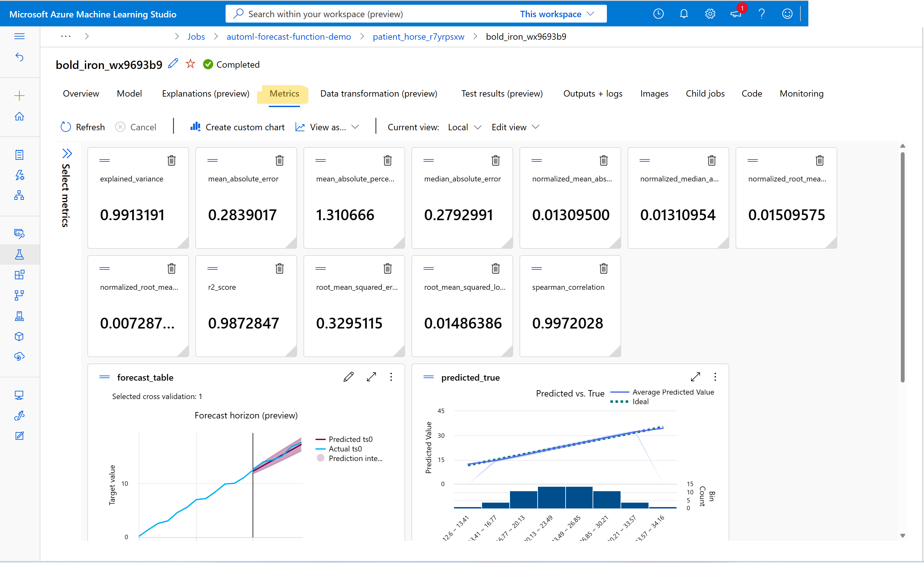Toggle the line chart icon on r2_score card
This screenshot has width=924, height=563.
213,268
